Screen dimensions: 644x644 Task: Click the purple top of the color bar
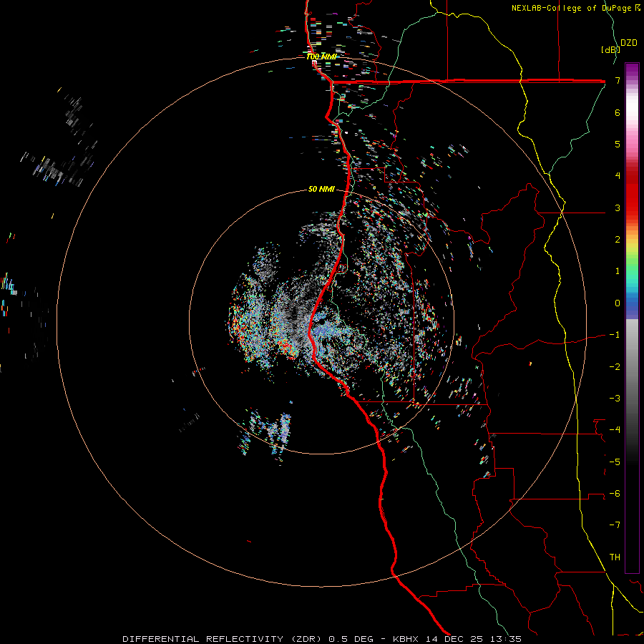[632, 70]
